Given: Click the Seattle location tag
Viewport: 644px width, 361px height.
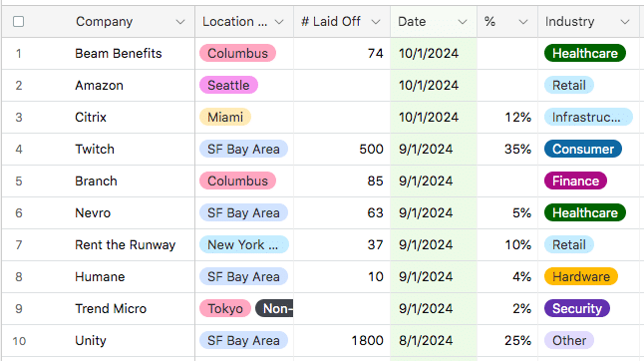Looking at the screenshot, I should [x=228, y=85].
